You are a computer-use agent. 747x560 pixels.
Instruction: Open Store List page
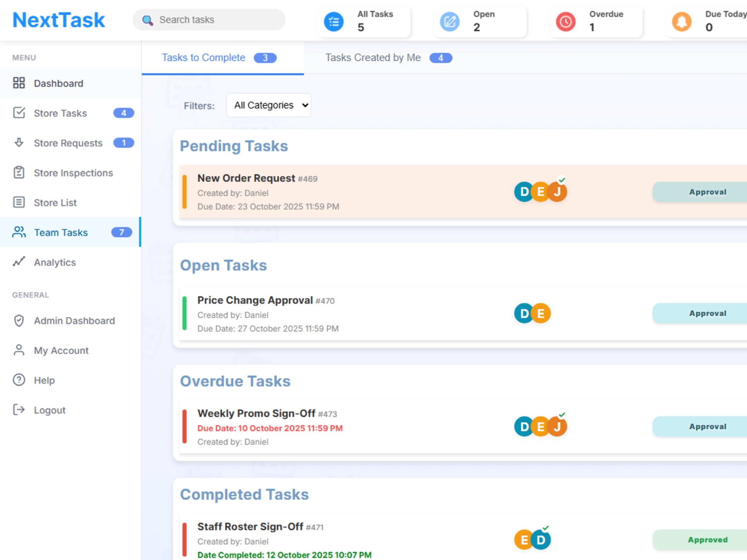pos(70,202)
